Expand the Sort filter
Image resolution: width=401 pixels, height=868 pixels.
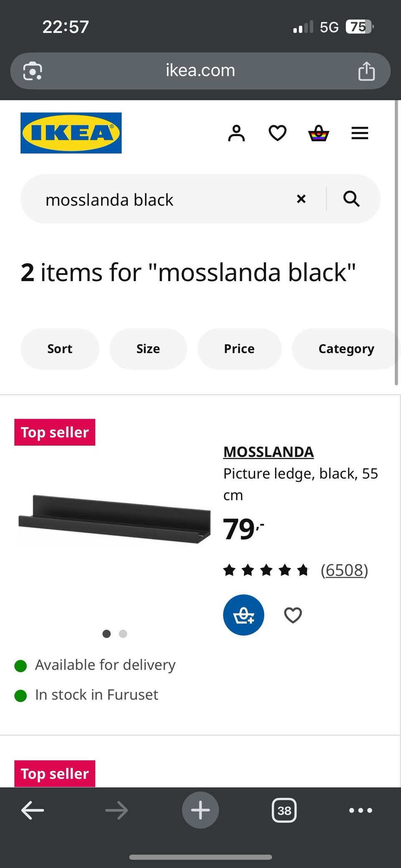click(60, 349)
